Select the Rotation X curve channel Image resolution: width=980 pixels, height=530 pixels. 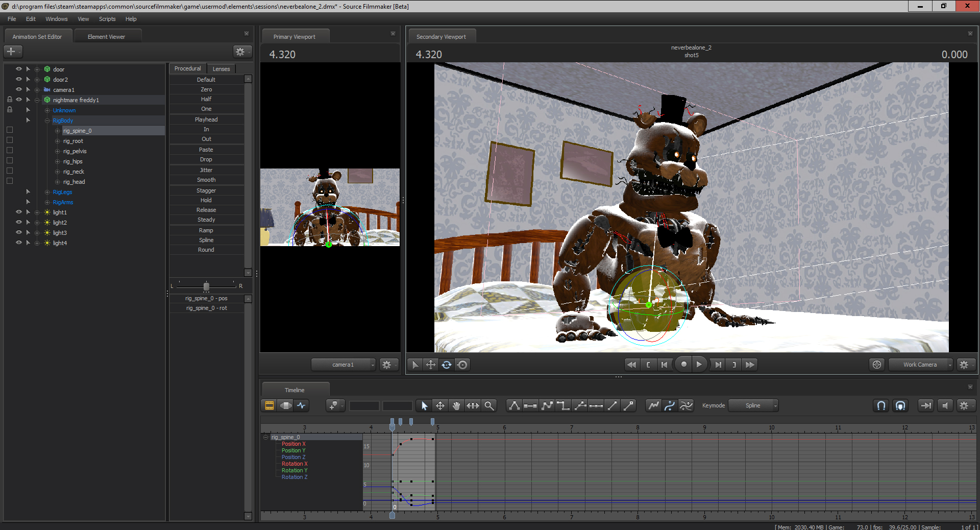[x=295, y=464]
